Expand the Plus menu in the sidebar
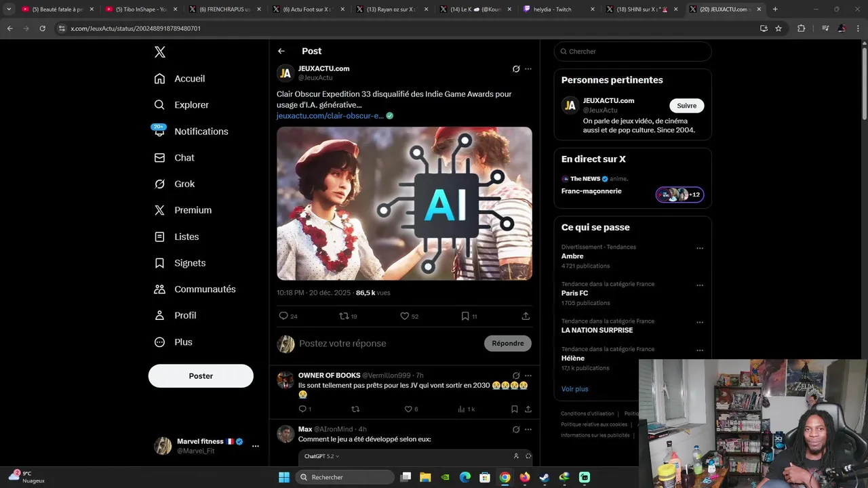Screen dimensions: 868x488 click(x=173, y=342)
